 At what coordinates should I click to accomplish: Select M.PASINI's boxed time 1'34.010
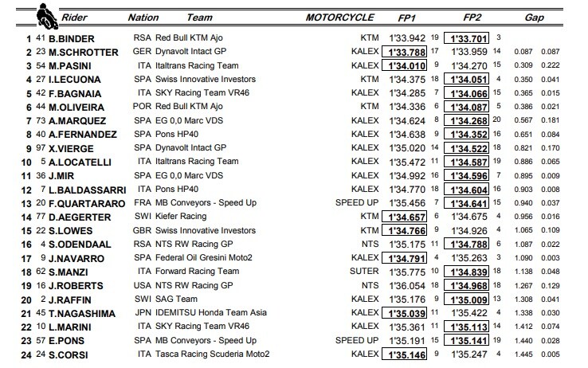(x=404, y=65)
